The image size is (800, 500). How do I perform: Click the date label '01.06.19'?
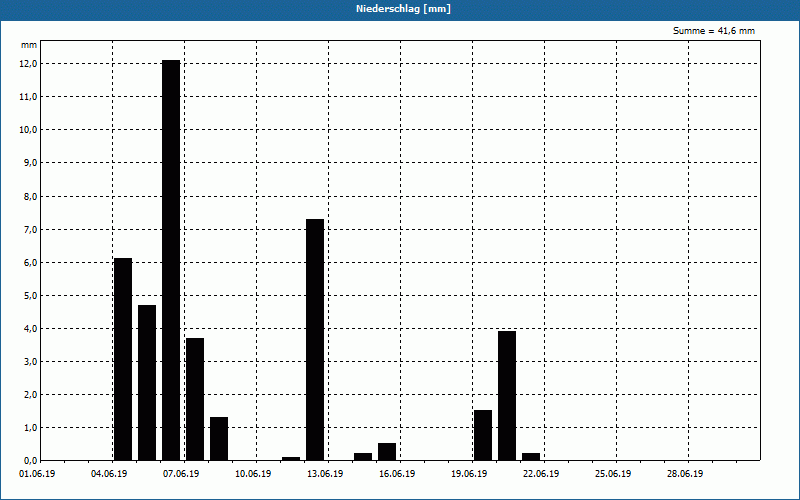(x=37, y=474)
